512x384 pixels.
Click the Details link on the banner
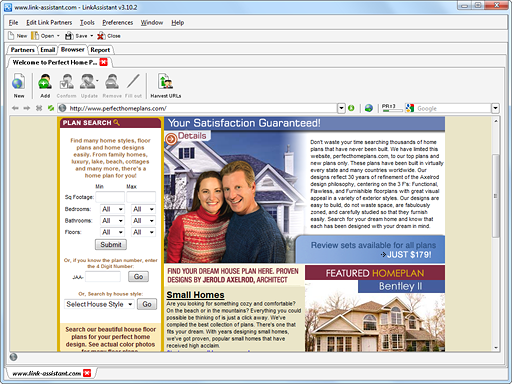(192, 136)
